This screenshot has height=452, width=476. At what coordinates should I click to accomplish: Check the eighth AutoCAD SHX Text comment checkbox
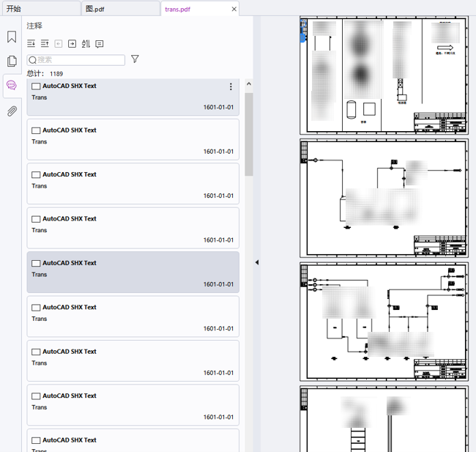[x=36, y=396]
